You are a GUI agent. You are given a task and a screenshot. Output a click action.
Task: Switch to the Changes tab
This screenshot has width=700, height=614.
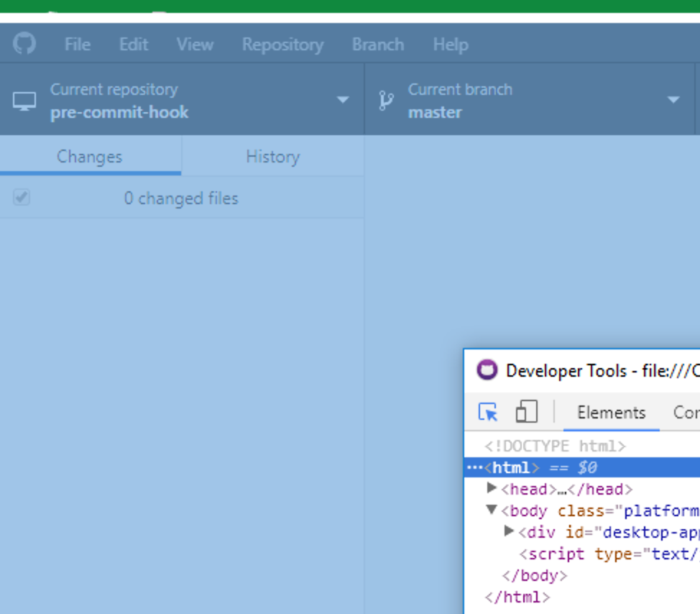point(90,156)
